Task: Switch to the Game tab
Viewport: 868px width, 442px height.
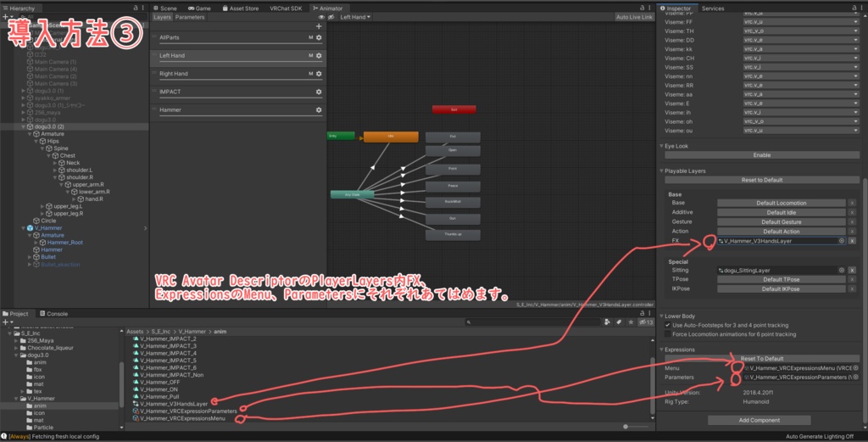Action: pos(199,8)
